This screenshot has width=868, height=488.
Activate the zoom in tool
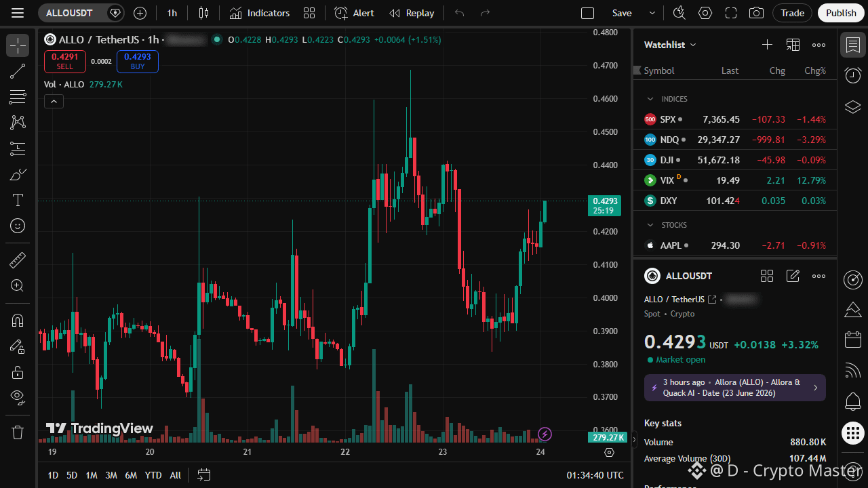18,285
